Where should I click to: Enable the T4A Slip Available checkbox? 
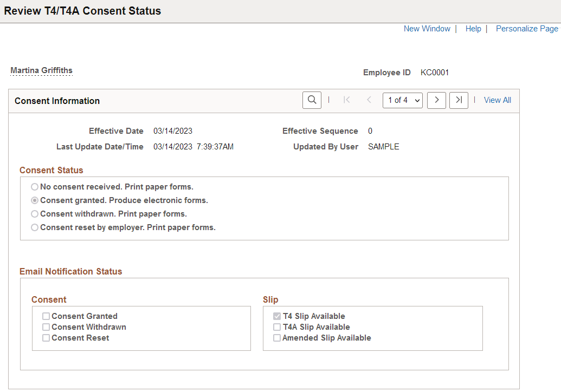point(277,326)
